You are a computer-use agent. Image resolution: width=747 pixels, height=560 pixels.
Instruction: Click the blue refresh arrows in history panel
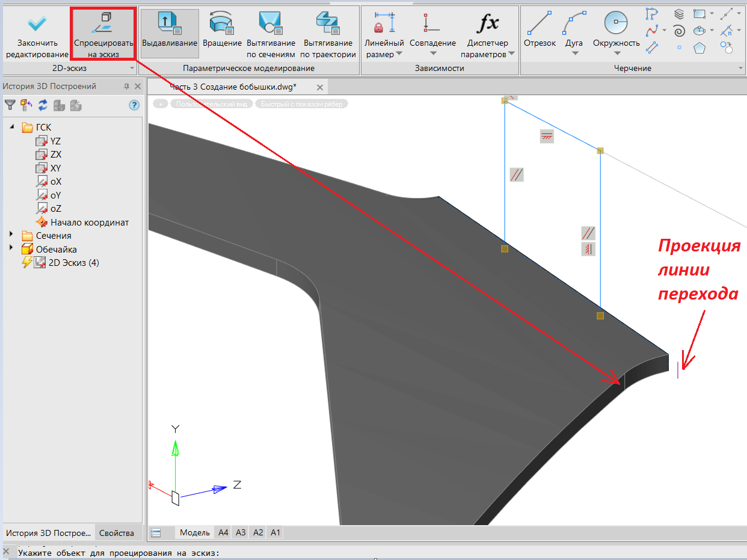click(43, 105)
